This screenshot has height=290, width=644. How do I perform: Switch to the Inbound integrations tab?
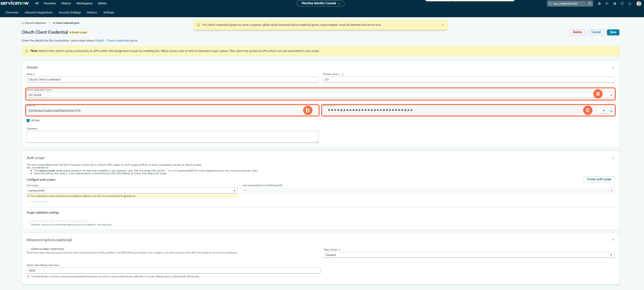[39, 12]
